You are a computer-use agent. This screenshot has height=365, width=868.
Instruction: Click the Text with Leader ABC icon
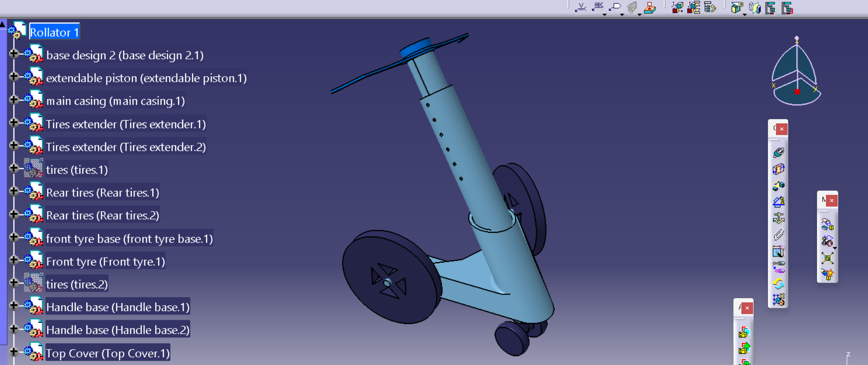[x=598, y=7]
